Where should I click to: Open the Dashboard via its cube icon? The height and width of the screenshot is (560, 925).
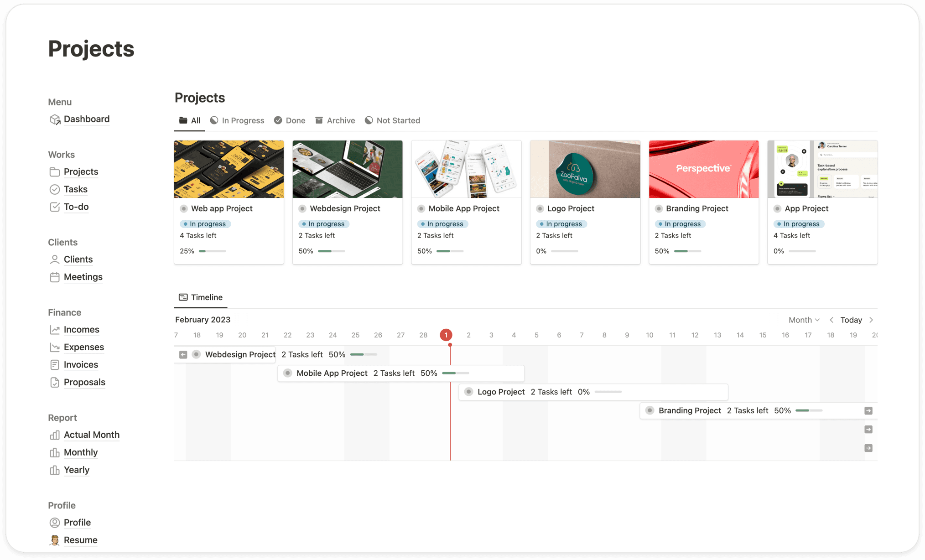tap(55, 119)
